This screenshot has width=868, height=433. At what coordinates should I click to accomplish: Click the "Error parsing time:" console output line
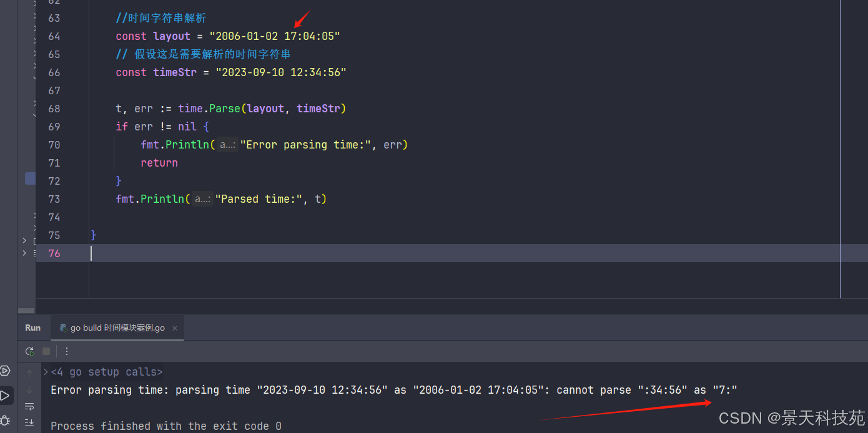[394, 390]
